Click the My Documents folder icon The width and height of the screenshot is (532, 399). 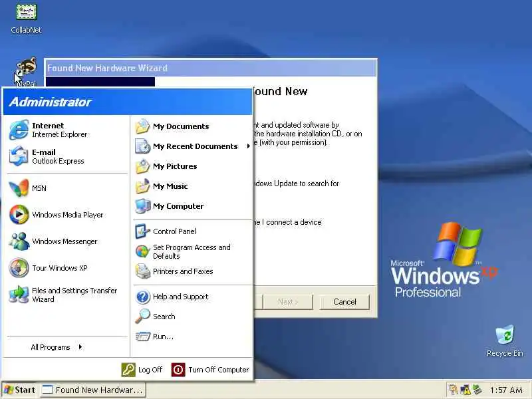pyautogui.click(x=142, y=126)
